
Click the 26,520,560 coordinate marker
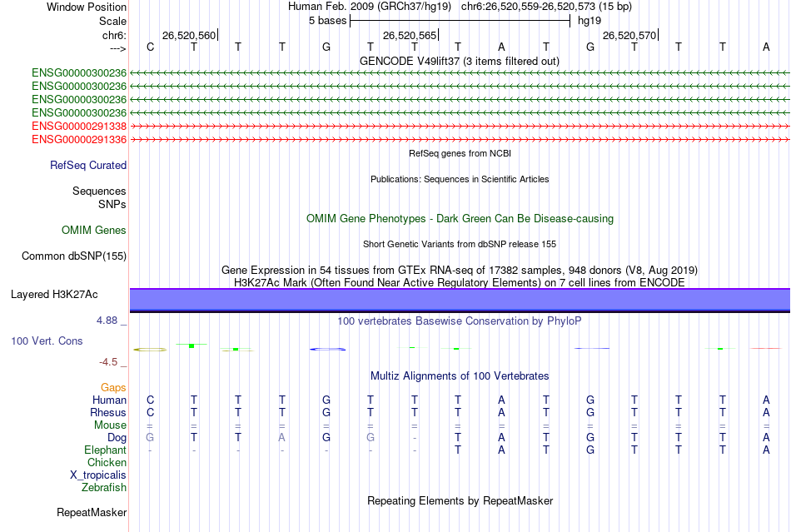[189, 35]
